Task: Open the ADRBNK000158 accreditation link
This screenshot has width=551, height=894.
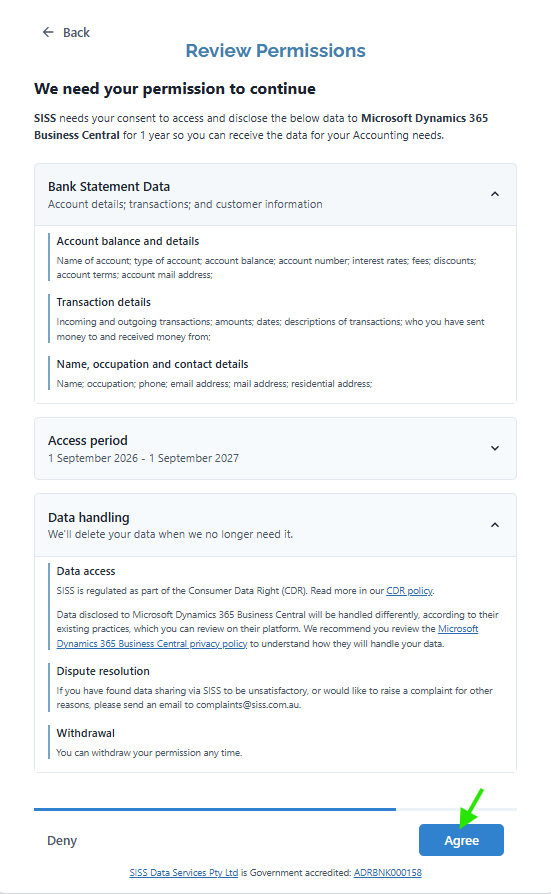Action: coord(388,873)
